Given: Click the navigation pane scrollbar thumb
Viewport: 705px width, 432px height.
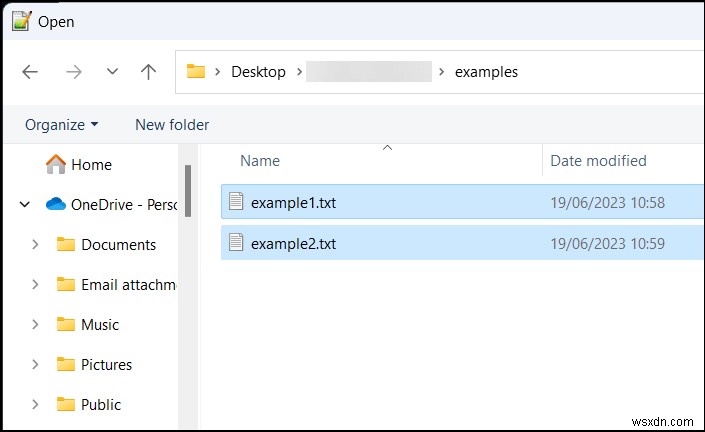Looking at the screenshot, I should [188, 191].
